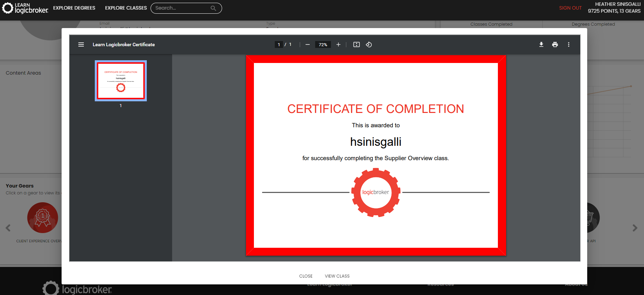The image size is (644, 295).
Task: Click the zoom in plus icon
Action: pos(338,44)
